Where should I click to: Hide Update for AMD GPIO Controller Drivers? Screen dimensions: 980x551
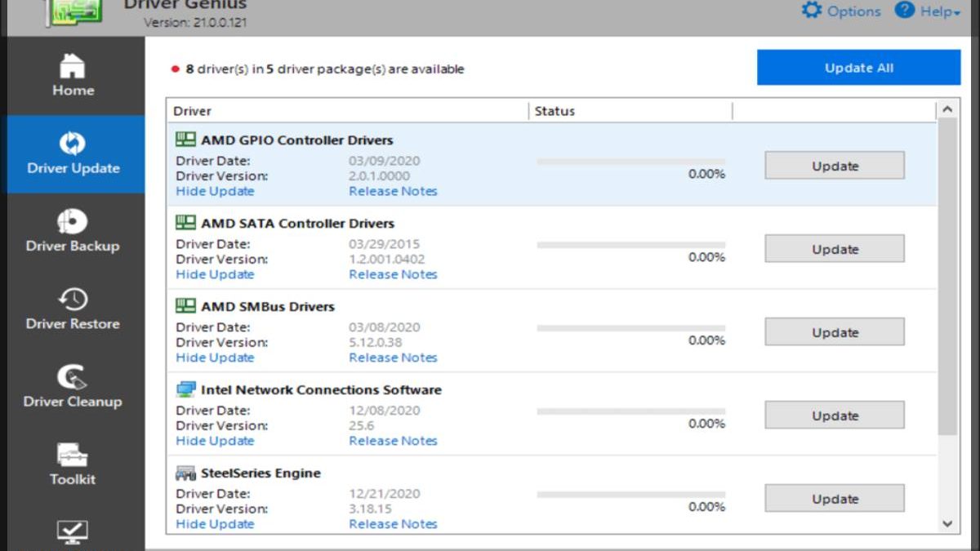click(x=216, y=191)
